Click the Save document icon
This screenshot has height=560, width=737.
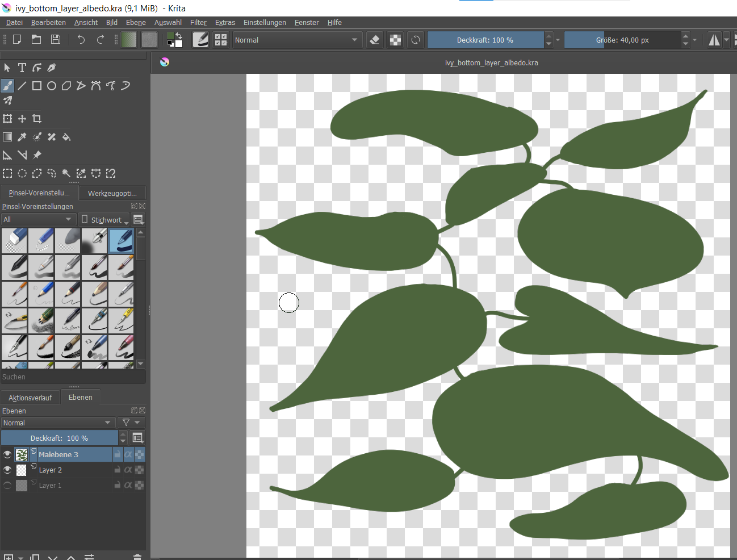click(x=56, y=39)
